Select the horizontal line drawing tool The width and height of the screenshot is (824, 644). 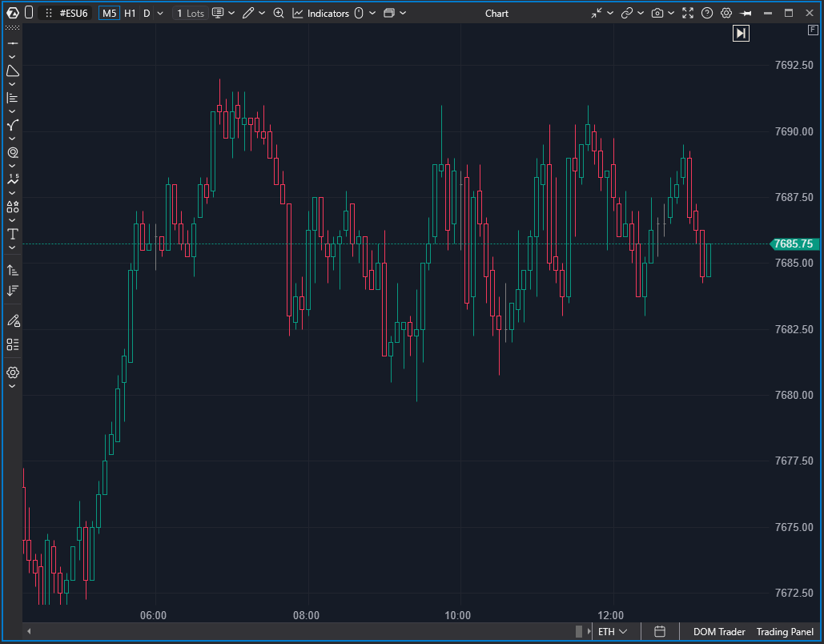click(x=13, y=43)
